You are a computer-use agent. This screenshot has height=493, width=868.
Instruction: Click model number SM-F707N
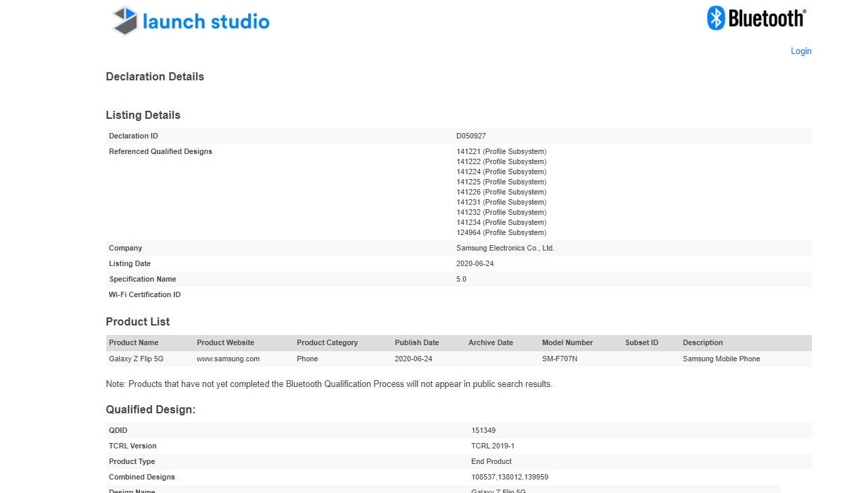560,359
